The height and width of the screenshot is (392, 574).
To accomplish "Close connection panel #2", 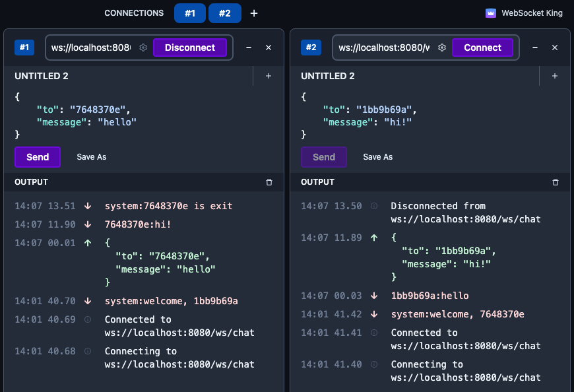I will pos(555,48).
